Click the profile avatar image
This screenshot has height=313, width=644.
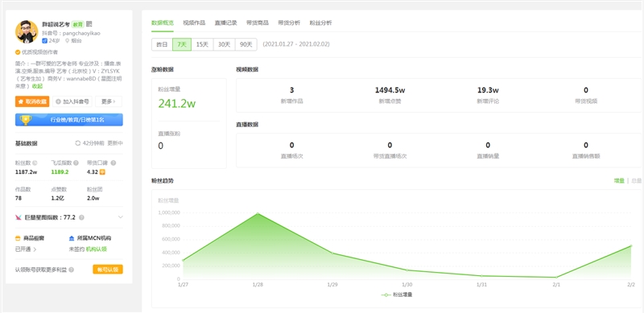pyautogui.click(x=27, y=31)
